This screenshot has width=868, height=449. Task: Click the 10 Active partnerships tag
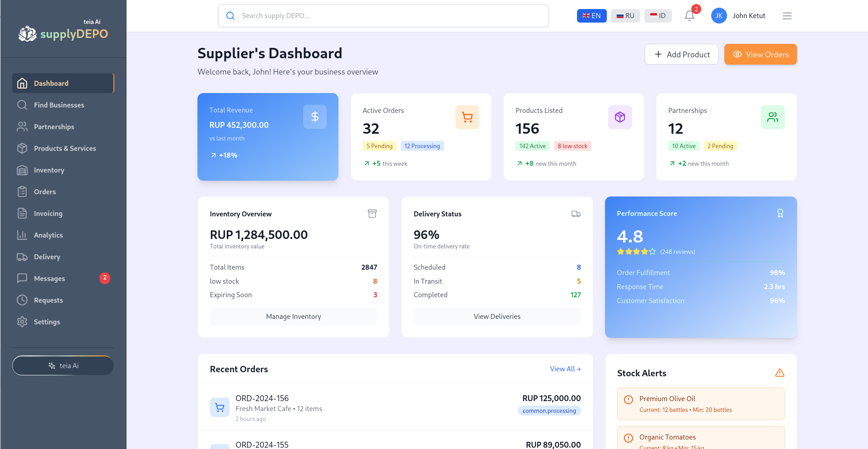(x=684, y=146)
